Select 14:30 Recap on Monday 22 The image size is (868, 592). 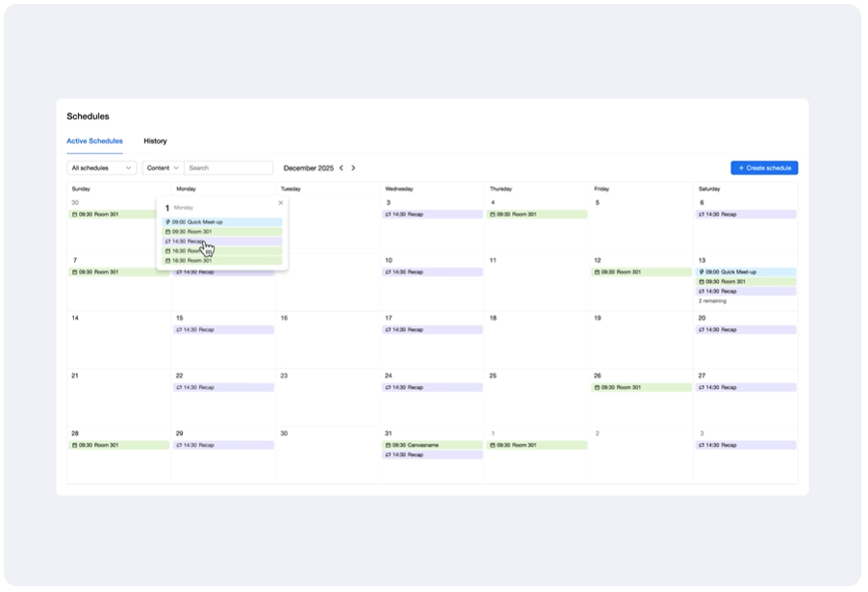pyautogui.click(x=223, y=388)
